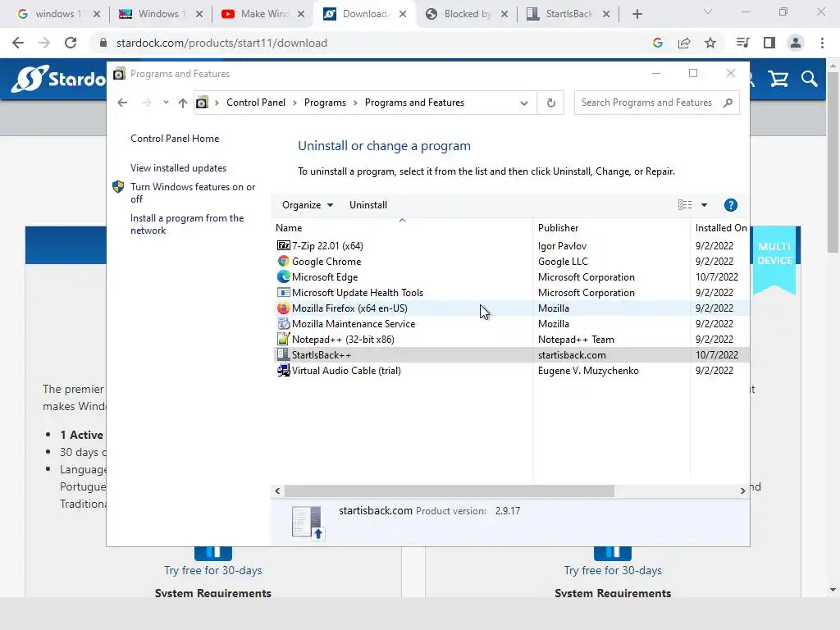Click the Microsoft Update Health Tools icon
This screenshot has width=840, height=630.
pos(283,292)
